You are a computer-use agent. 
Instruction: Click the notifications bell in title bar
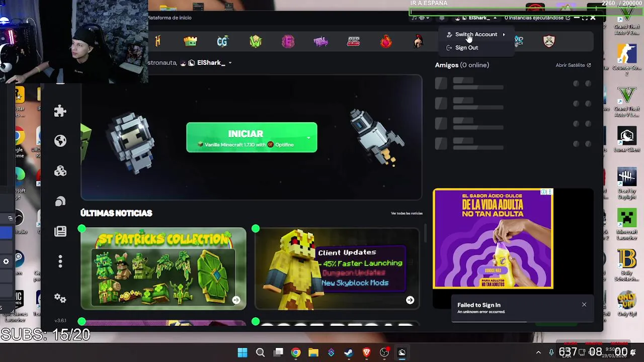click(442, 18)
